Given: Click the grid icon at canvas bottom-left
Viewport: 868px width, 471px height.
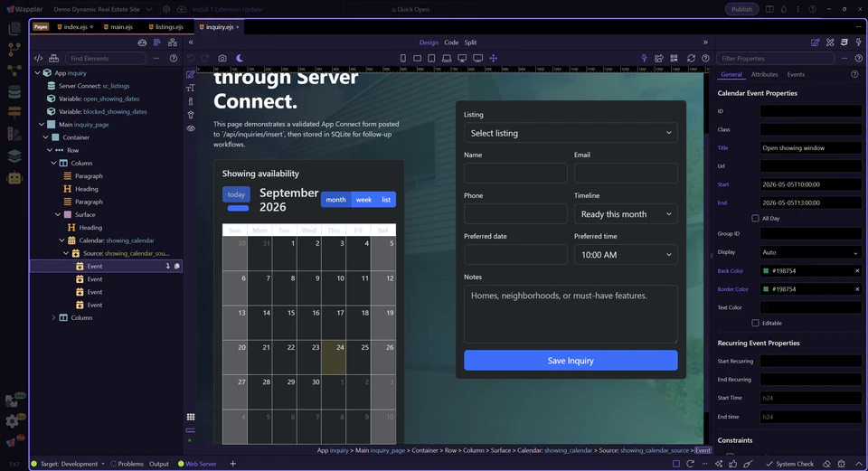Looking at the screenshot, I should click(x=191, y=417).
